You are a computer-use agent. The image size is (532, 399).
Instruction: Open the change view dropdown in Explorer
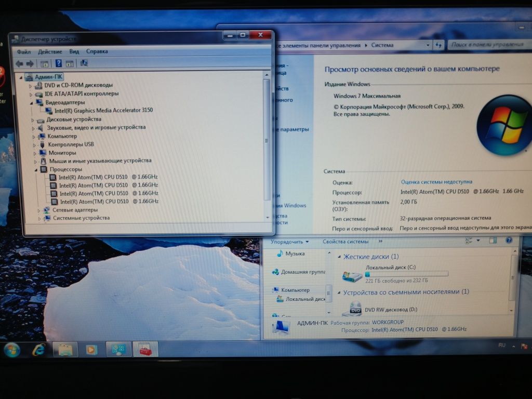tap(478, 241)
